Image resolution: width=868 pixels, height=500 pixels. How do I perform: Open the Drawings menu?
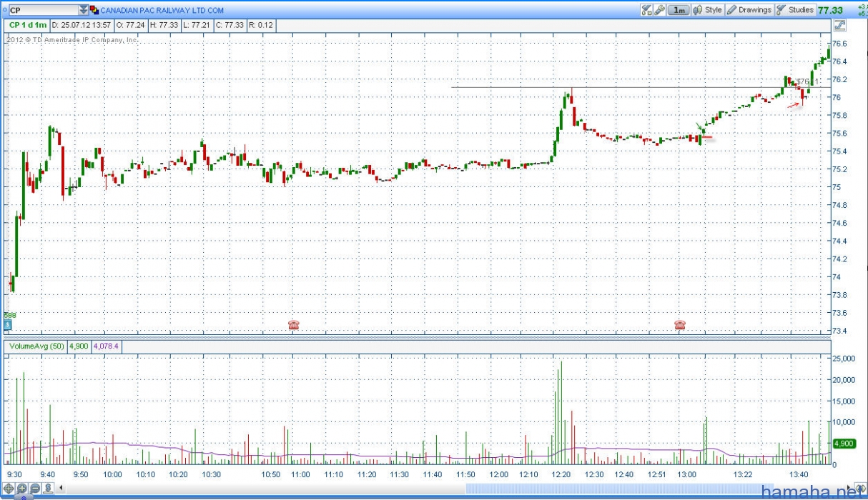click(x=749, y=10)
